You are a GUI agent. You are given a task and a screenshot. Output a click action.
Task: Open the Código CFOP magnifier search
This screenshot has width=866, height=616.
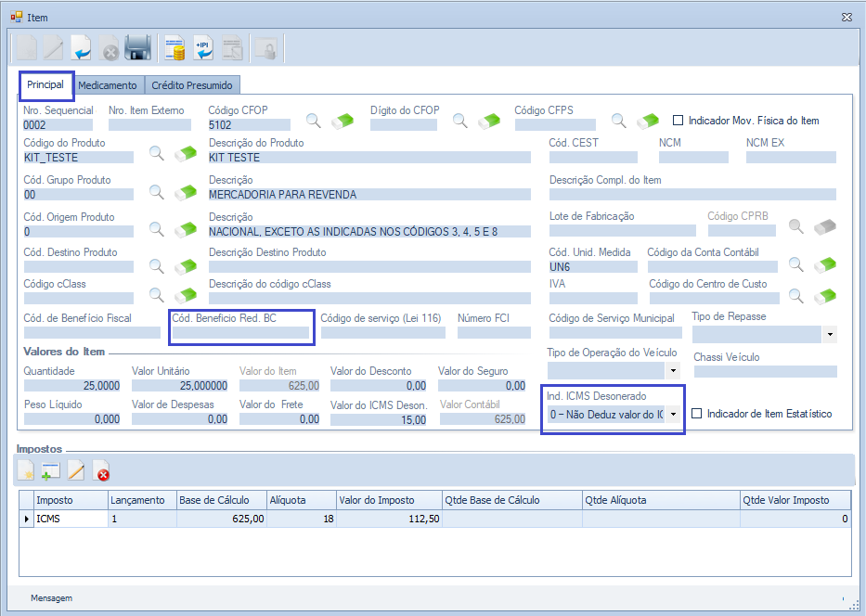click(314, 121)
